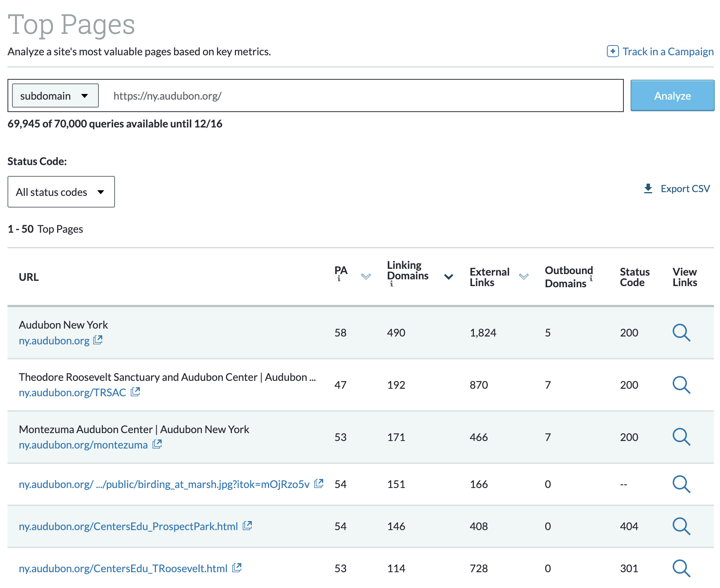Viewport: 720px width, 588px height.
Task: Click the Export CSV download icon
Action: pos(648,189)
